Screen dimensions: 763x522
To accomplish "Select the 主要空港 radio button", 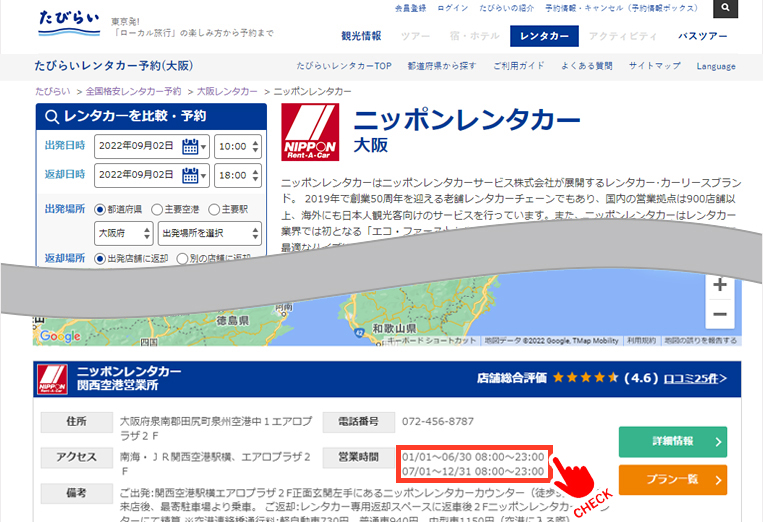I will (x=157, y=210).
